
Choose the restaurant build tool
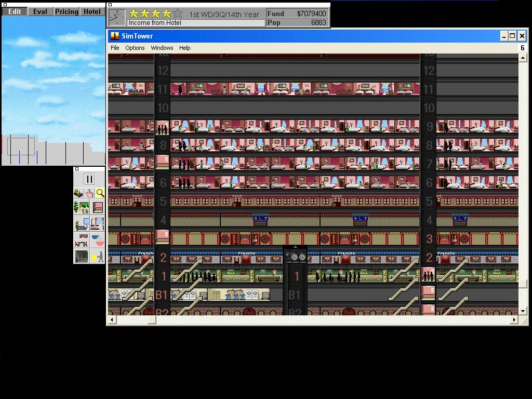coord(82,240)
